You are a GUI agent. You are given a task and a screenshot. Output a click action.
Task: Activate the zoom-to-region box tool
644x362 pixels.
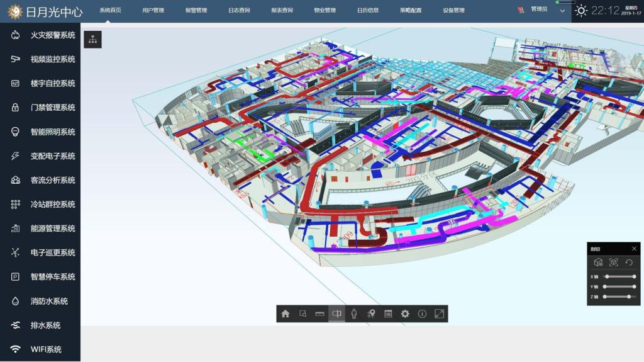[x=303, y=314]
